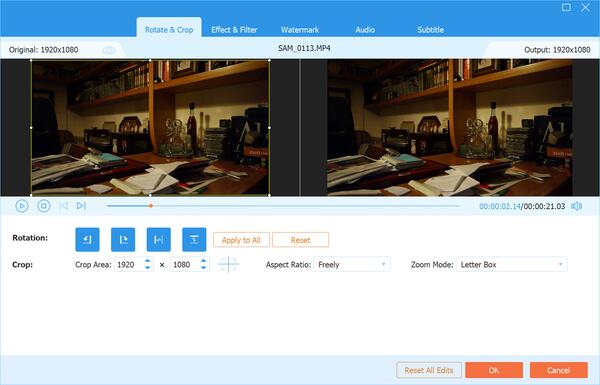This screenshot has width=600, height=385.
Task: Click Reset All Edits button
Action: (429, 370)
